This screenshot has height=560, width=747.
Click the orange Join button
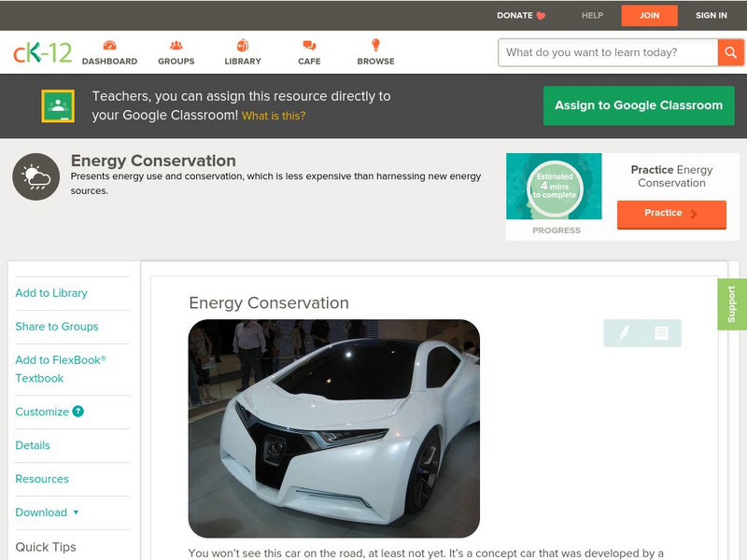click(649, 16)
